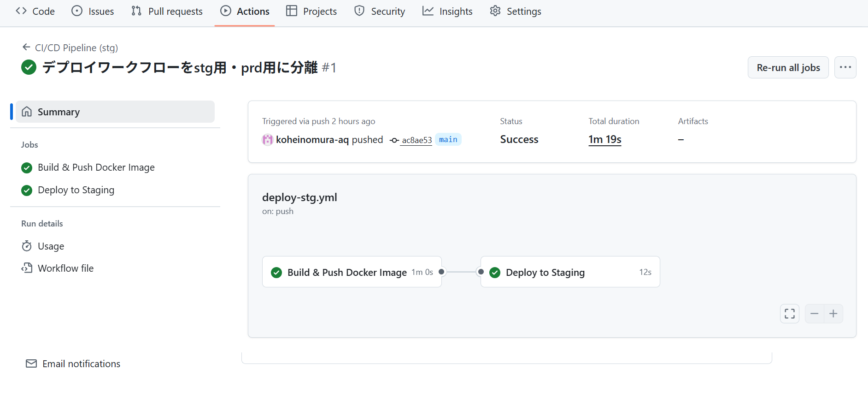The height and width of the screenshot is (399, 868).
Task: Select the Summary sidebar item
Action: pyautogui.click(x=115, y=112)
